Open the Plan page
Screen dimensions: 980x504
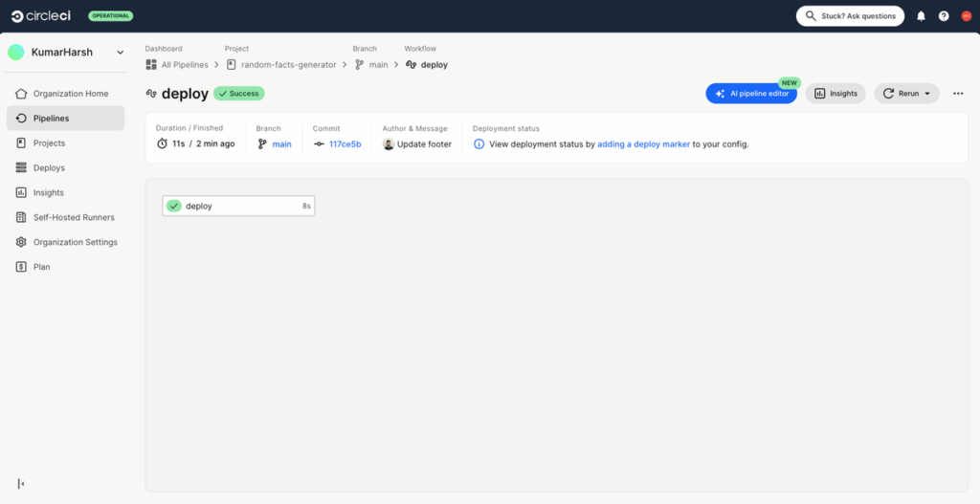tap(66, 267)
